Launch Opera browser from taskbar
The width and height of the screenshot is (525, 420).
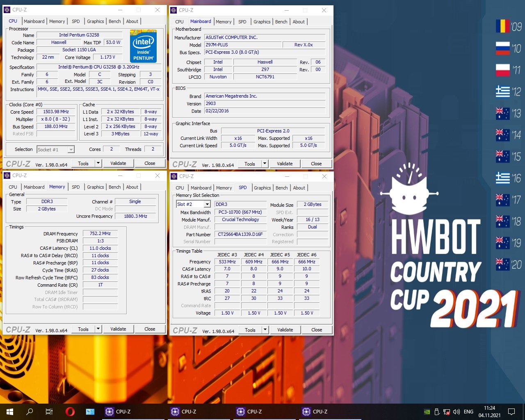pyautogui.click(x=70, y=411)
